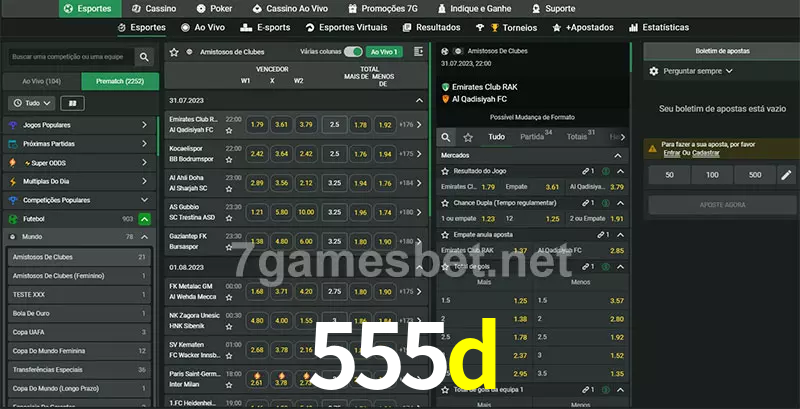The width and height of the screenshot is (800, 409).
Task: Select the 100 quick stake button
Action: [x=711, y=175]
